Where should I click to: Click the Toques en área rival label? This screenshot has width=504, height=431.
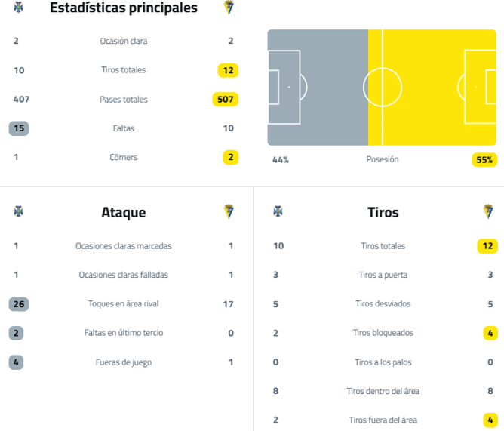pos(124,304)
